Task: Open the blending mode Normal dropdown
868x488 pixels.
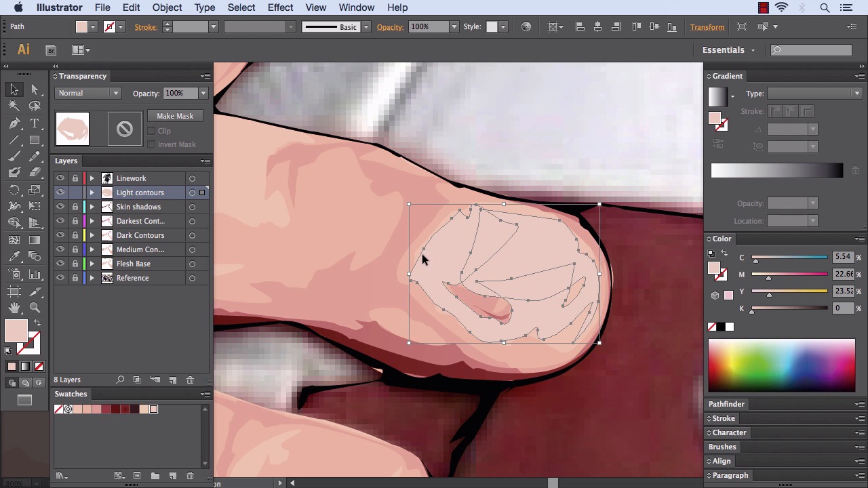Action: point(88,94)
